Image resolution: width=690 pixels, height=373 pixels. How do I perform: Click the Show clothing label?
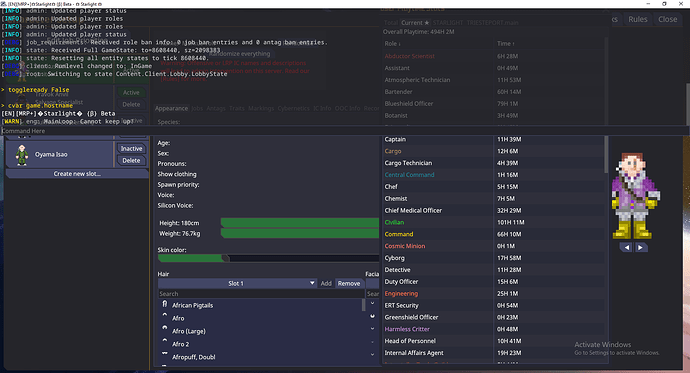point(177,174)
